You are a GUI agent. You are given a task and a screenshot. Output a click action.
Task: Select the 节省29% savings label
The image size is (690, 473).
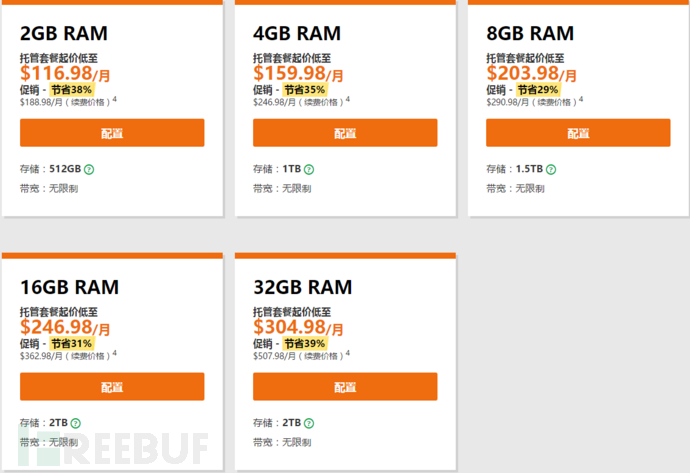tap(538, 89)
